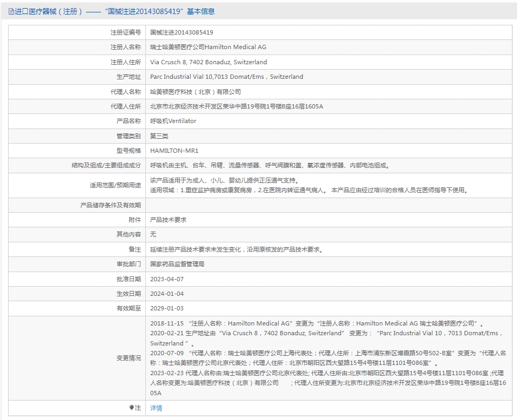Viewport: 517px width, 420px height.
Task: Click the 生产地址 row label
Action: click(x=129, y=77)
